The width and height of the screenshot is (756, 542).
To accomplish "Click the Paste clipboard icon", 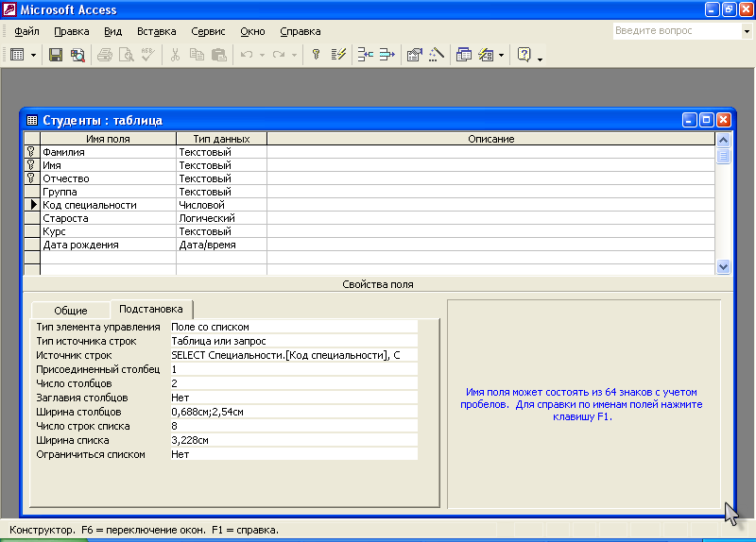I will click(x=219, y=55).
